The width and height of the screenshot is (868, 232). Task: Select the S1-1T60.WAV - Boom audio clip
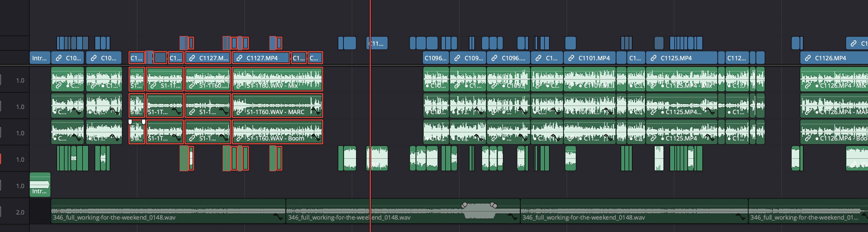(x=277, y=132)
